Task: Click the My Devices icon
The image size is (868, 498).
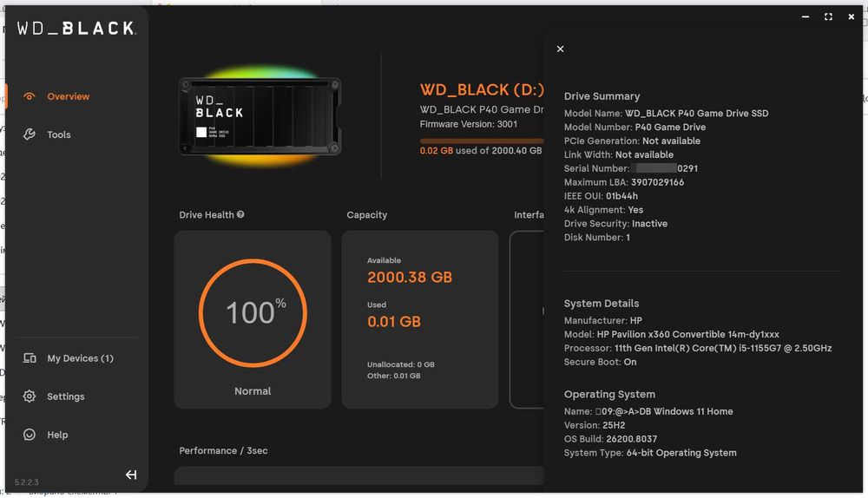Action: click(30, 358)
